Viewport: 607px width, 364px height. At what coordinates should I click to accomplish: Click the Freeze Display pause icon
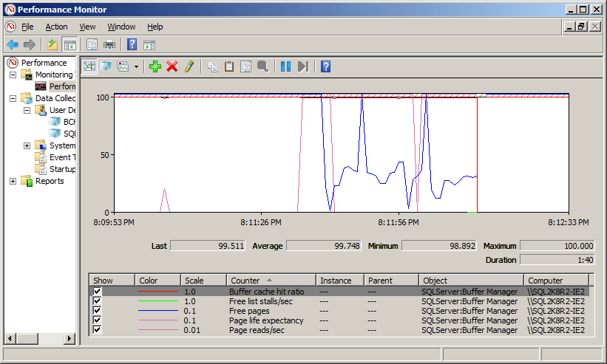(x=285, y=66)
